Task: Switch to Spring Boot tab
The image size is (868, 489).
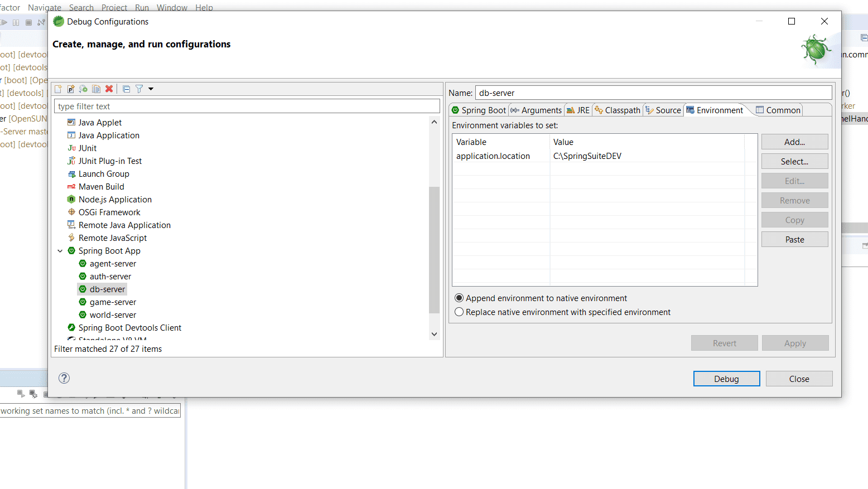Action: (479, 110)
